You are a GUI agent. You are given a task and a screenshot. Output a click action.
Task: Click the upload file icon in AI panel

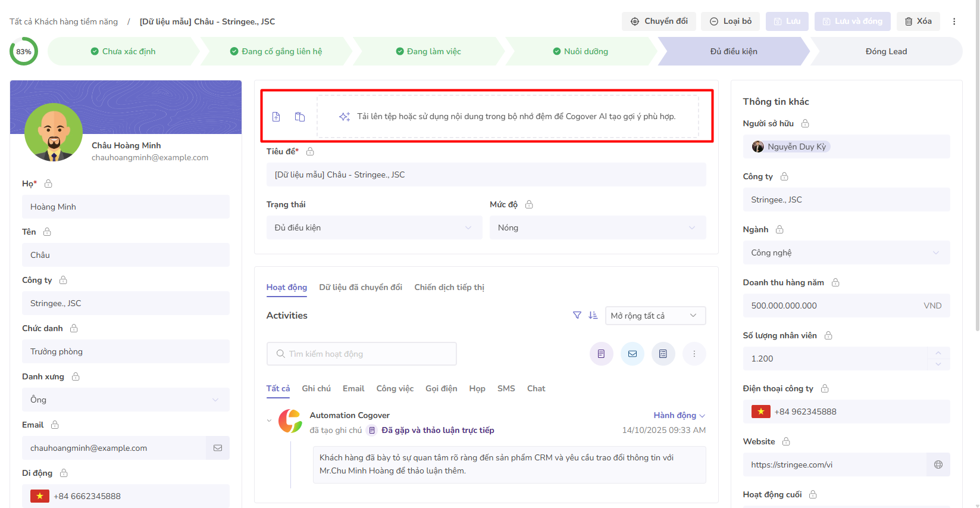pyautogui.click(x=276, y=117)
